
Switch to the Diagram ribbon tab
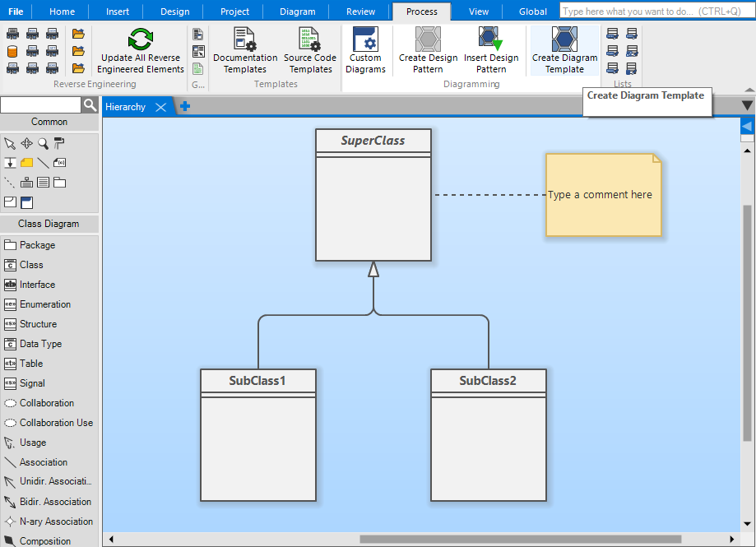pos(297,12)
